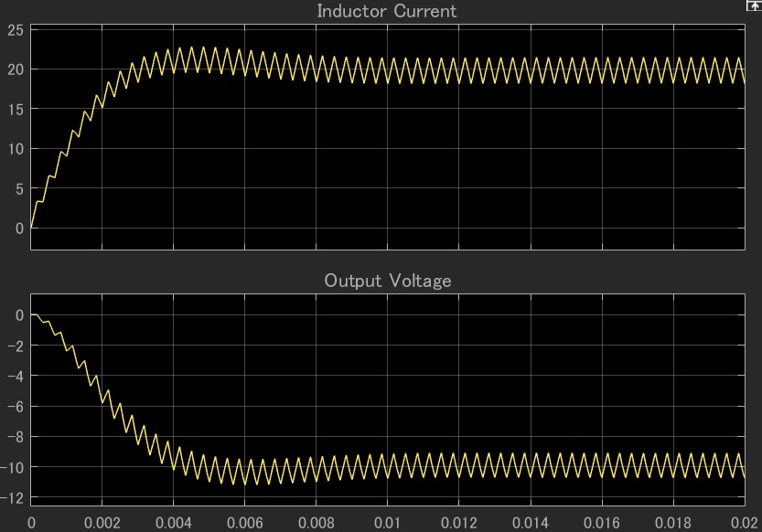
Task: Click the maximize axes arrow icon
Action: coord(754,5)
